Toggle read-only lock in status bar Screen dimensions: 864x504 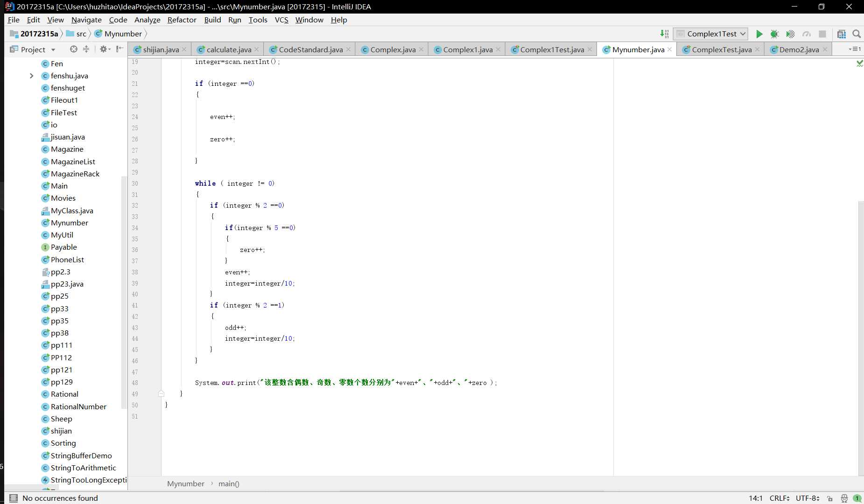829,498
